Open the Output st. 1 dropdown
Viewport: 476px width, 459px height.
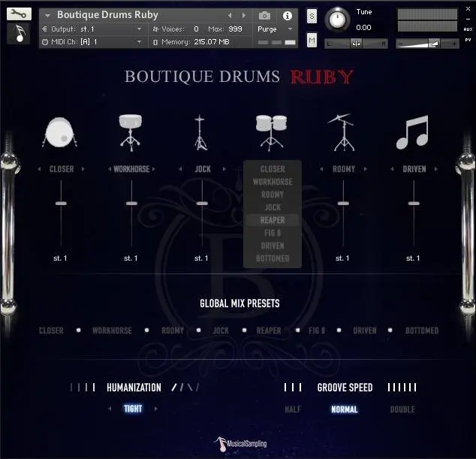[x=92, y=29]
